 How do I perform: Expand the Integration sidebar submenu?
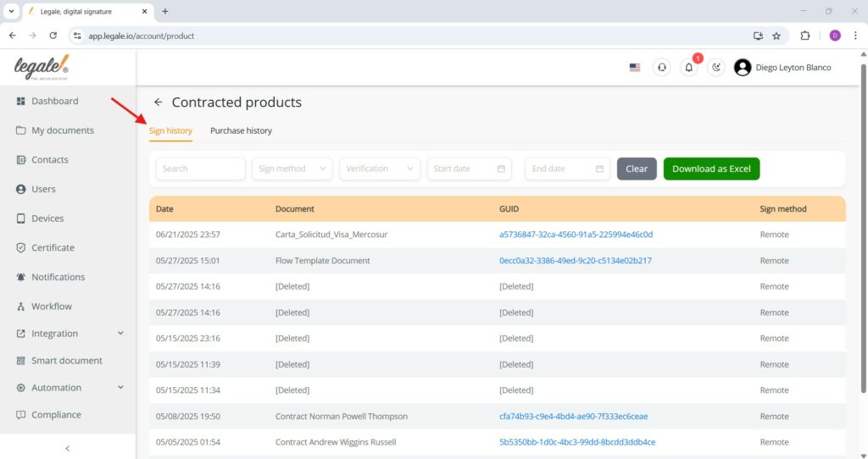[120, 334]
